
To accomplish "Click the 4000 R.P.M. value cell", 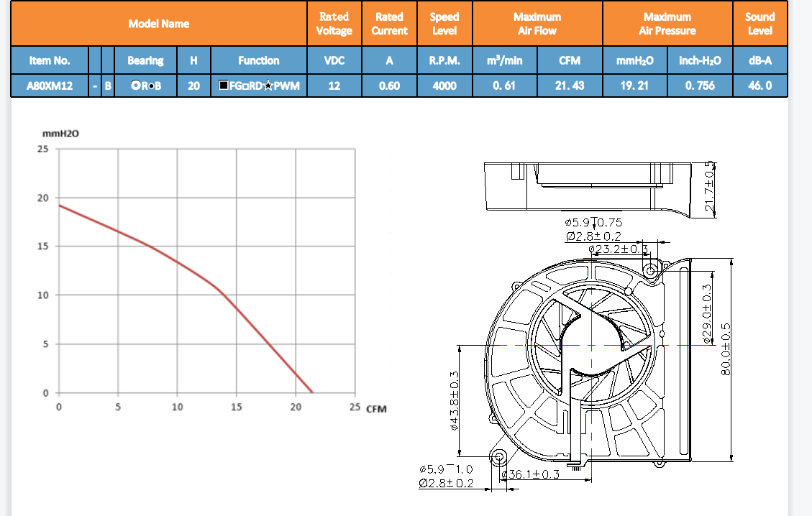I will [x=444, y=86].
